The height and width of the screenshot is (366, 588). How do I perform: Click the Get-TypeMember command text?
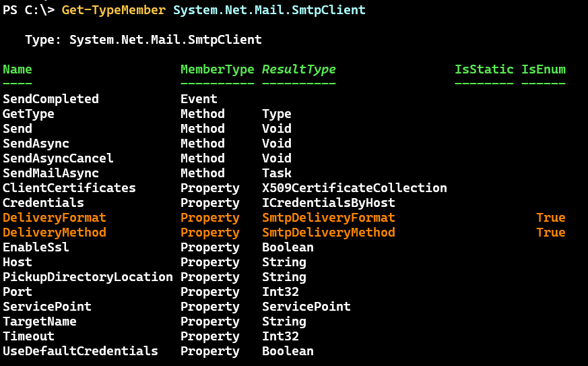pyautogui.click(x=114, y=10)
